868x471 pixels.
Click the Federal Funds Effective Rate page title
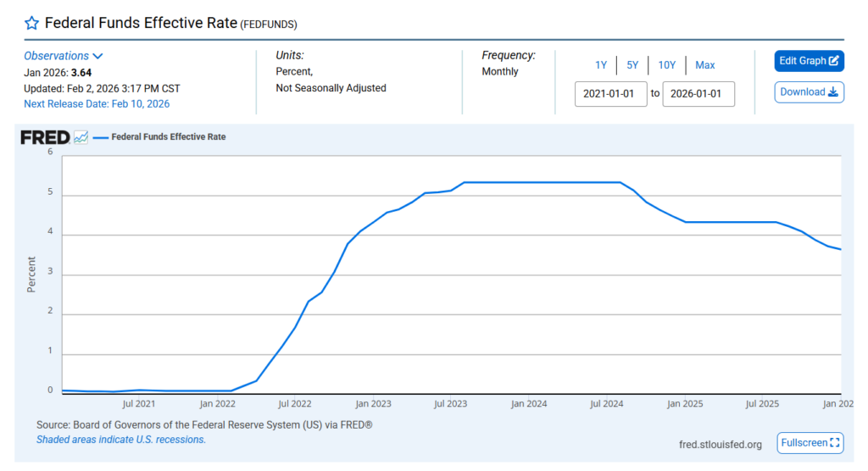(140, 23)
